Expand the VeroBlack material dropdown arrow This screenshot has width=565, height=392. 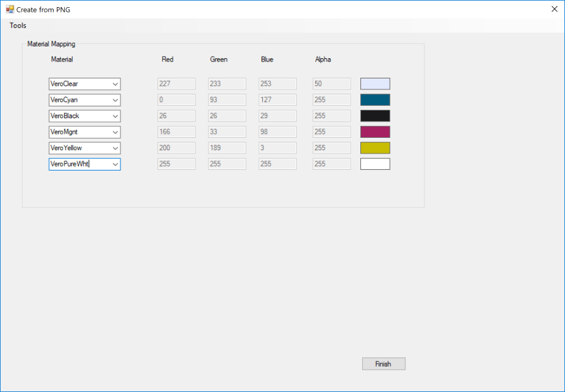pyautogui.click(x=115, y=116)
